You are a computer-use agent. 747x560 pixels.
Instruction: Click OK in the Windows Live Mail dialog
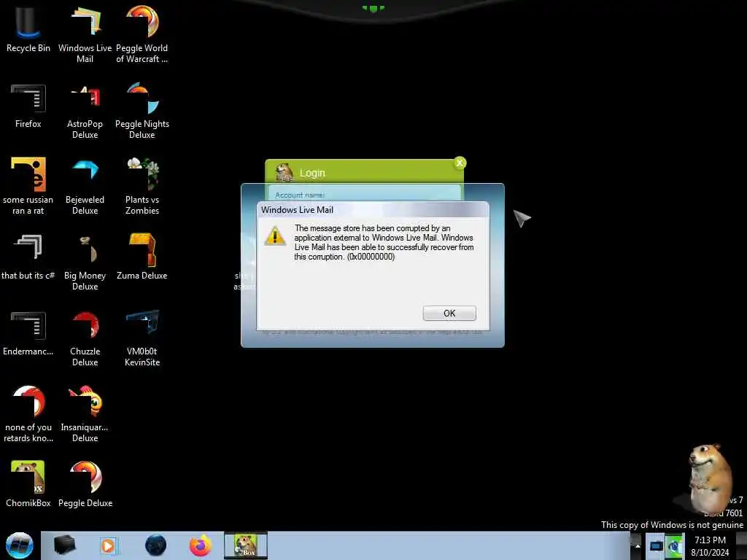click(449, 313)
